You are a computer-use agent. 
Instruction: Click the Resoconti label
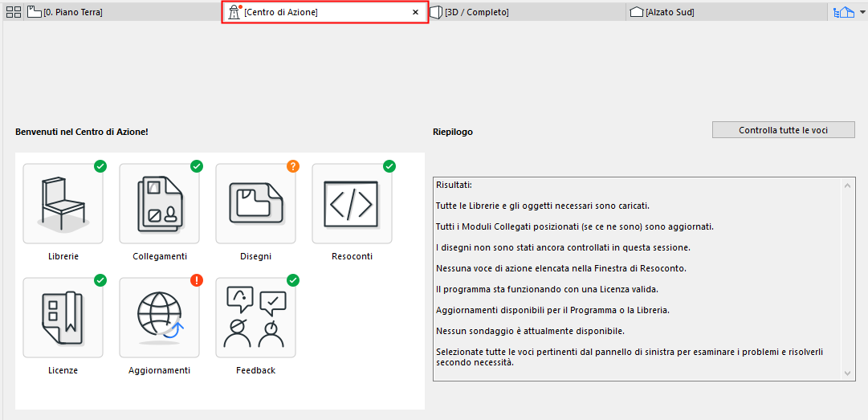pyautogui.click(x=352, y=256)
